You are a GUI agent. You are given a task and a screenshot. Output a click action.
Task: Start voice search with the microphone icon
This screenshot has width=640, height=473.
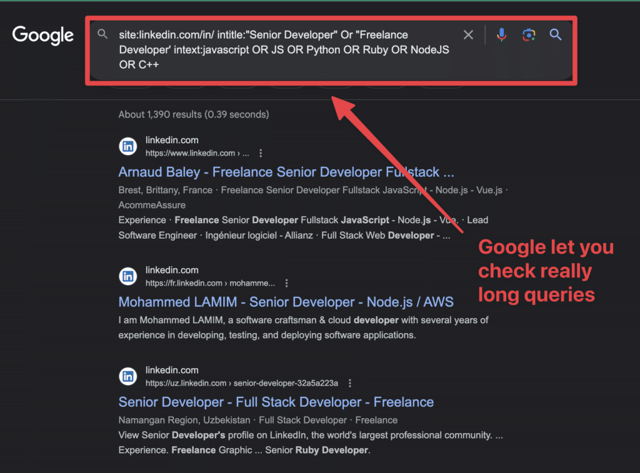pyautogui.click(x=502, y=35)
